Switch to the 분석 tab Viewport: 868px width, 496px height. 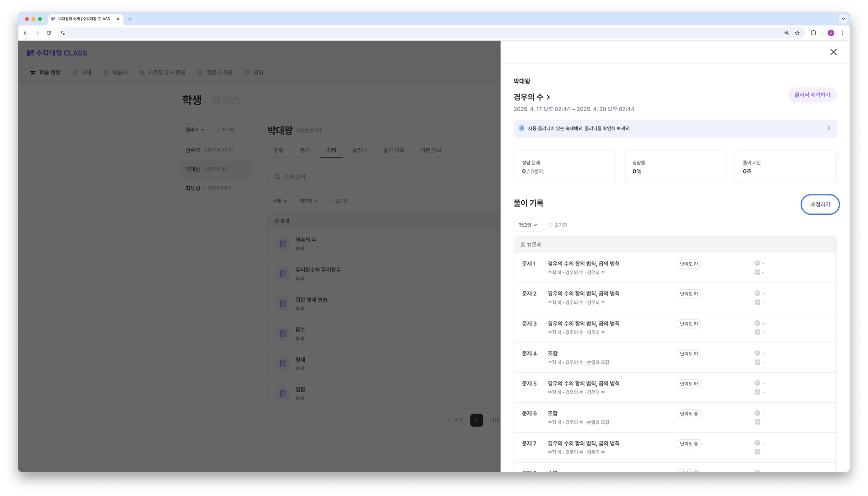(305, 150)
